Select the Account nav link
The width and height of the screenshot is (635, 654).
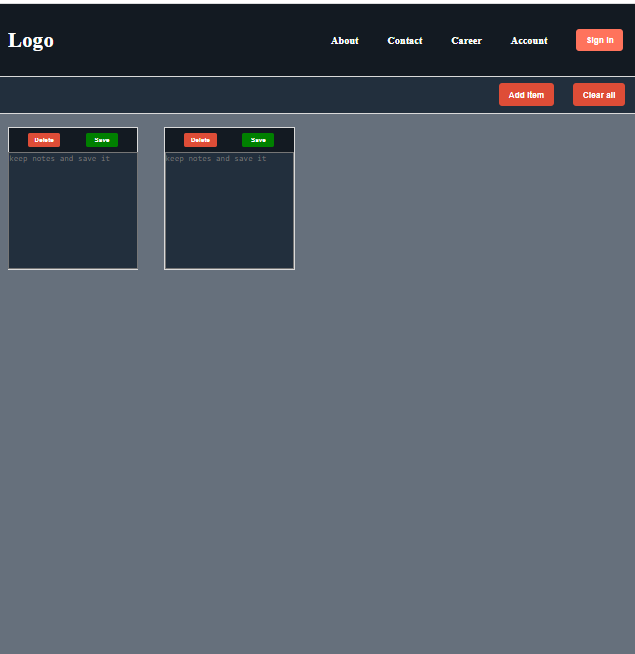[x=529, y=41]
